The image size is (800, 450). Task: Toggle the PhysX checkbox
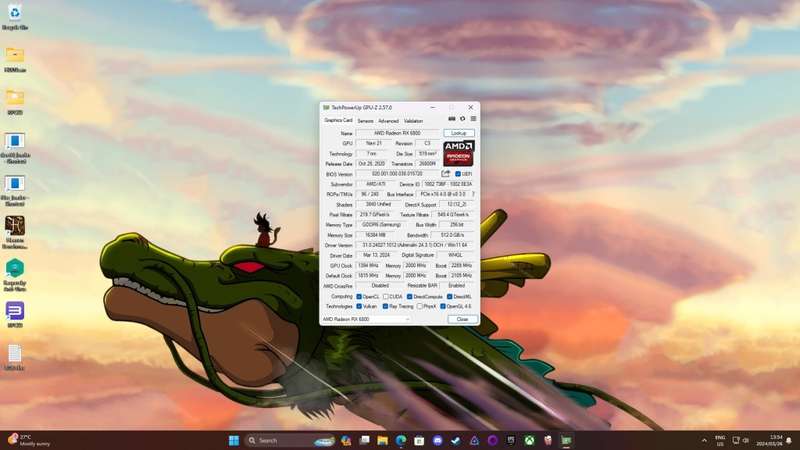coord(419,306)
